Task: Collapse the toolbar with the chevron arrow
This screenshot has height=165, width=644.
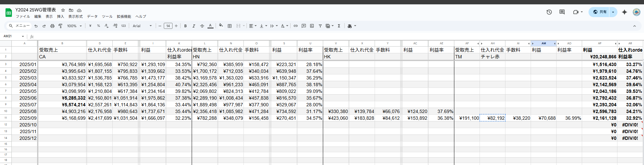Action: 635,26
